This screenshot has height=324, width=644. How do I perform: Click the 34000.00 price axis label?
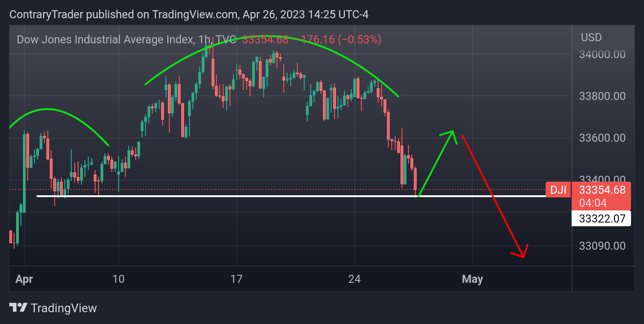602,54
